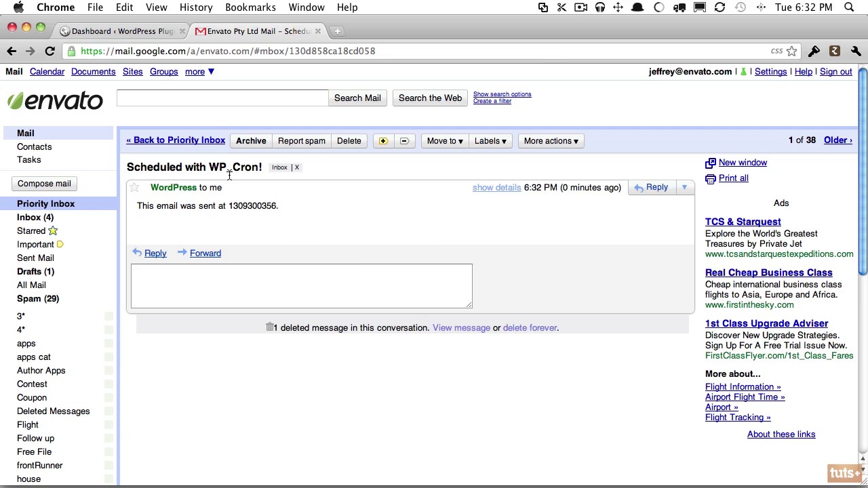The image size is (868, 488).
Task: Open Inbox (4) in sidebar
Action: pyautogui.click(x=35, y=218)
